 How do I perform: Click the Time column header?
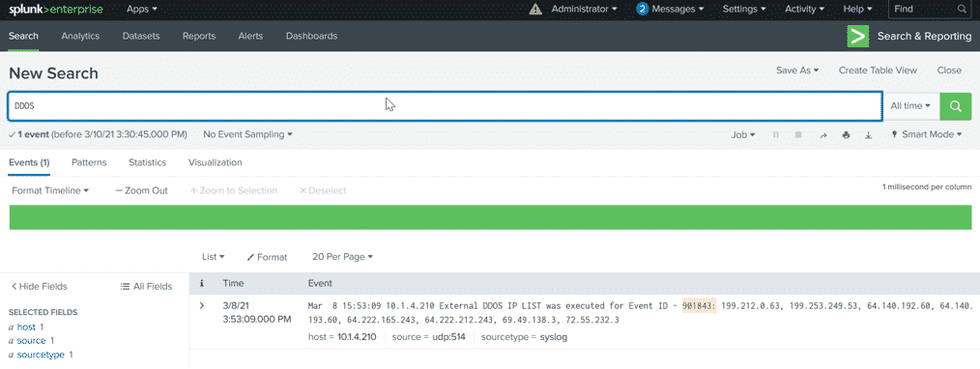[x=233, y=283]
